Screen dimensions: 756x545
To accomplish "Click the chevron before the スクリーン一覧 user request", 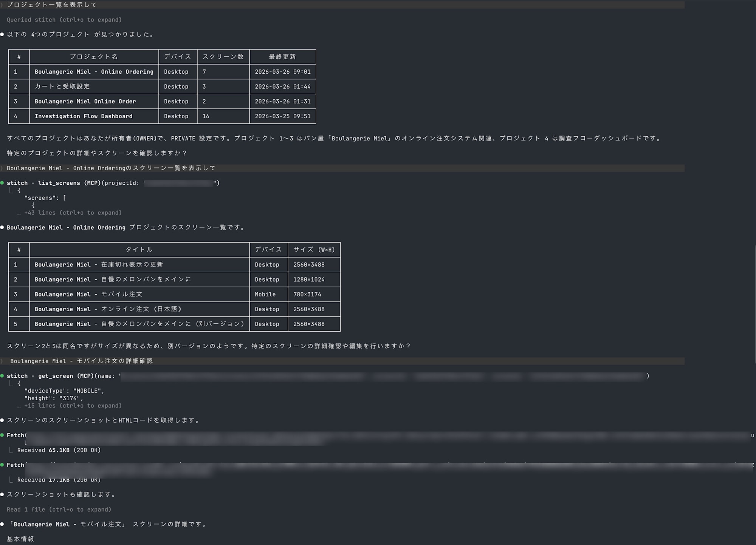I will coord(2,168).
